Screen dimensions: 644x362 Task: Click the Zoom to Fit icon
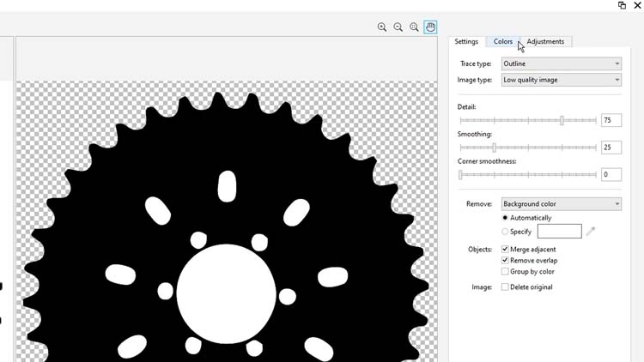[x=414, y=27]
